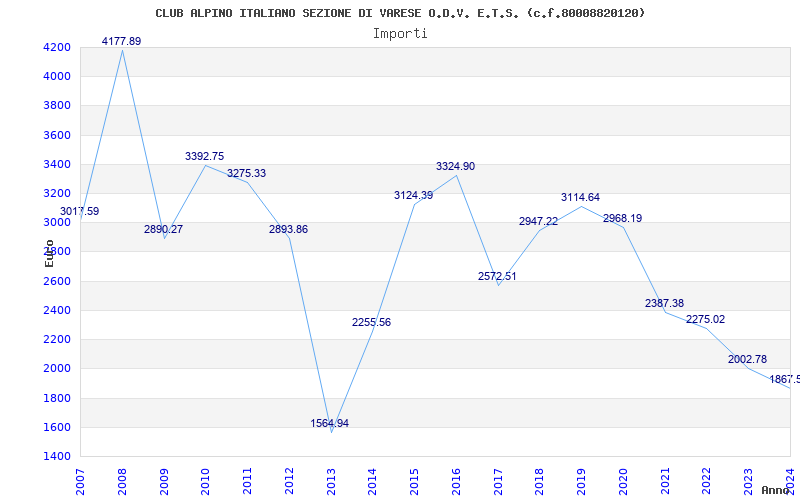Click the y-axis value 3200
The width and height of the screenshot is (800, 500).
pyautogui.click(x=57, y=193)
